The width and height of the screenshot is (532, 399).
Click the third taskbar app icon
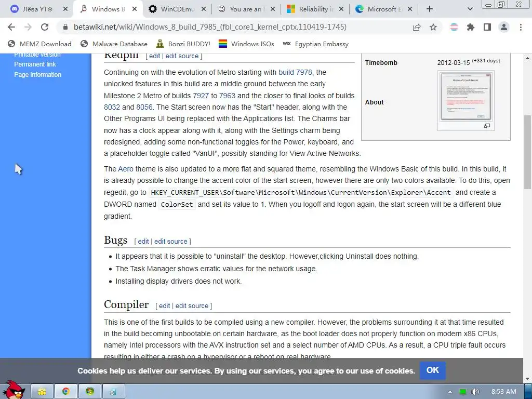89,392
